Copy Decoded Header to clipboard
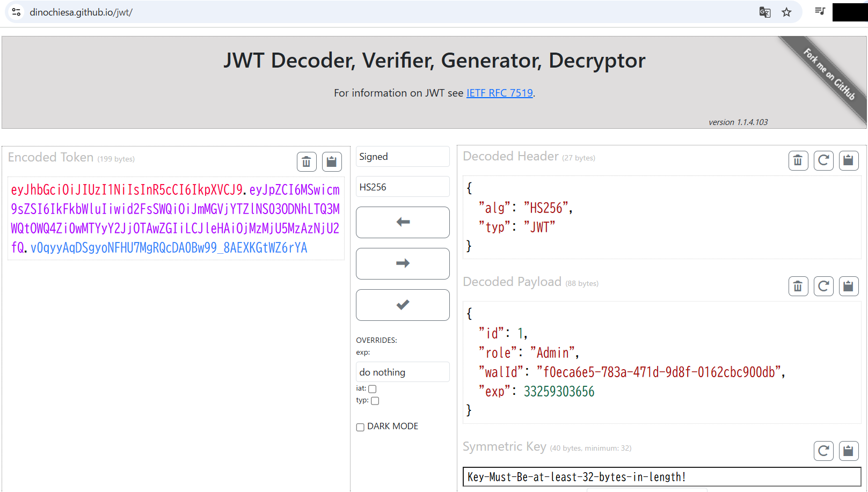 (x=849, y=160)
